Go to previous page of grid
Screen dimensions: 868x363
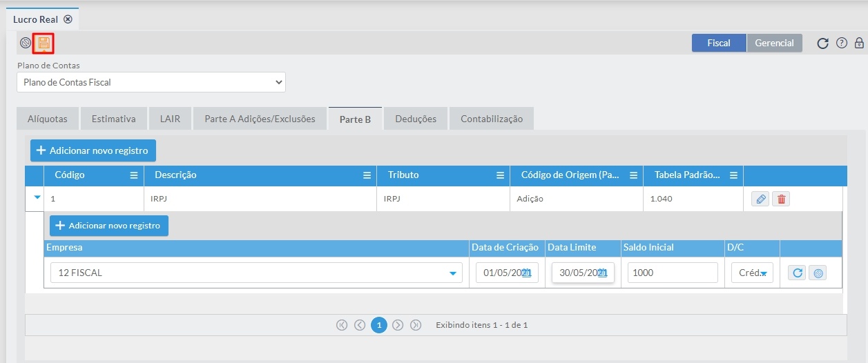pos(360,325)
